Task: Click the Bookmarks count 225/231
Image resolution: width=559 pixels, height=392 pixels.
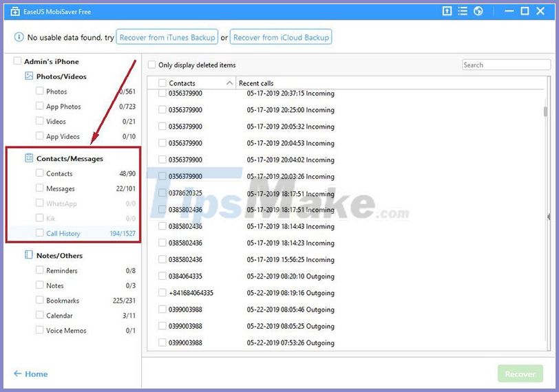Action: 124,301
